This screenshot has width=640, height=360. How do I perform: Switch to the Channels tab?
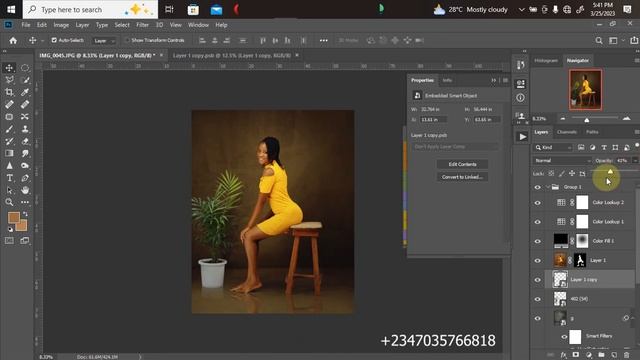click(x=567, y=132)
